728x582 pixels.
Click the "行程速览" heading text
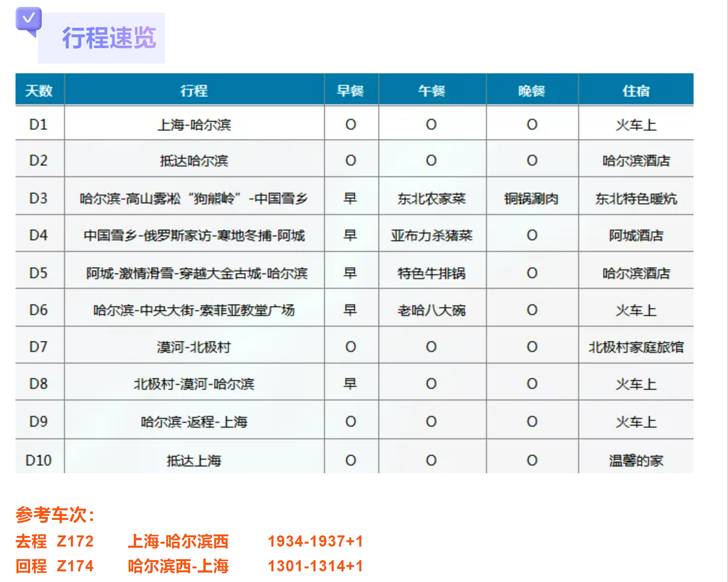(x=109, y=38)
